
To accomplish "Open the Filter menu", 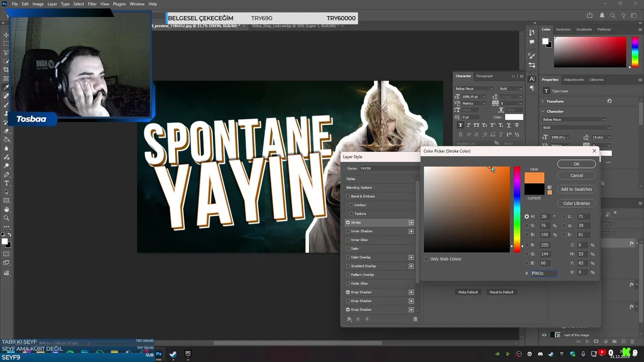I will coord(92,4).
